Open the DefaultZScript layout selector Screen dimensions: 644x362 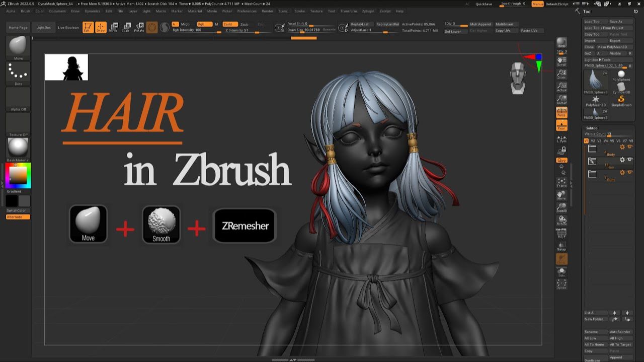tap(557, 4)
